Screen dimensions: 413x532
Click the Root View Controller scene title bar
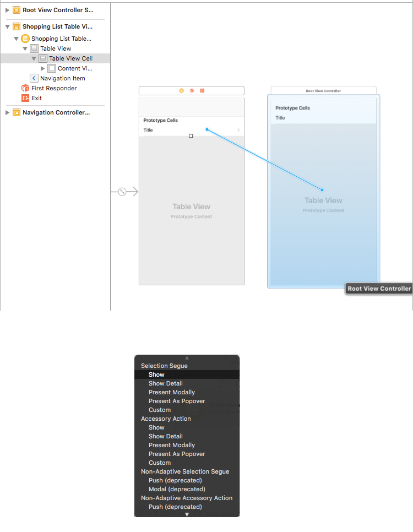pyautogui.click(x=323, y=90)
